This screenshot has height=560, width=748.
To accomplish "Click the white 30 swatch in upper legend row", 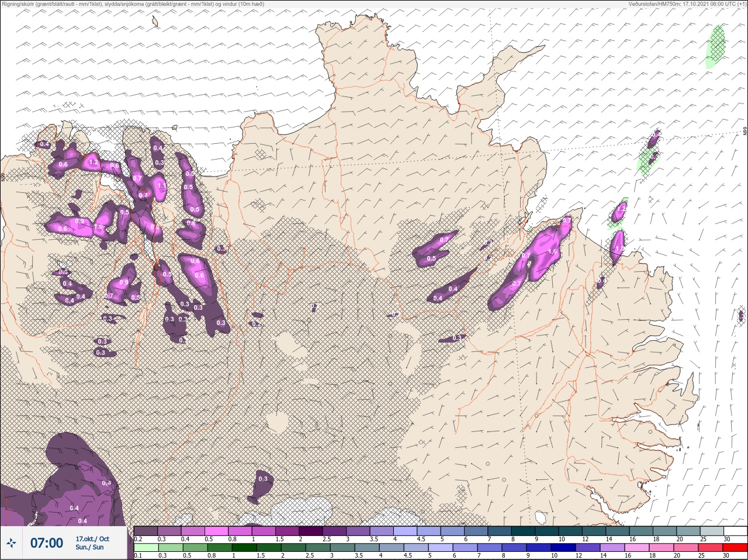I will point(736,531).
